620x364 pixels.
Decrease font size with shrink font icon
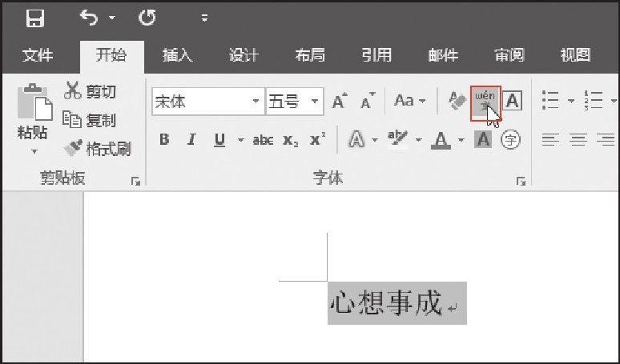[368, 101]
